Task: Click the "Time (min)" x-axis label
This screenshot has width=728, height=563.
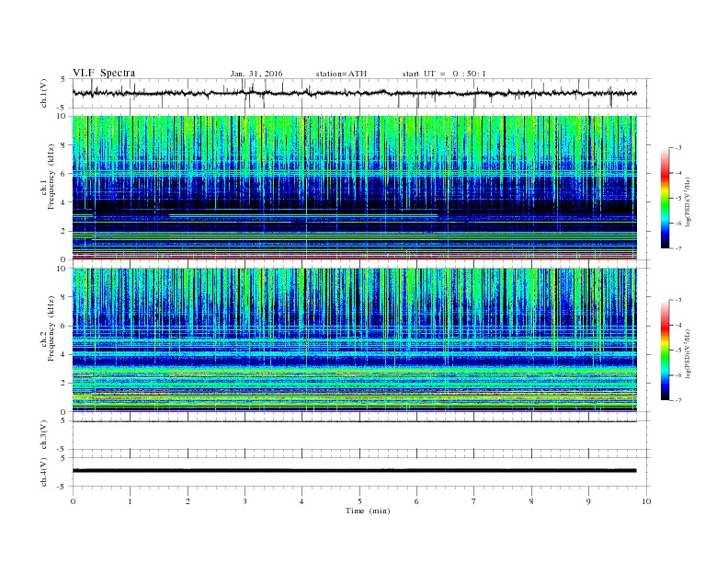Action: click(x=368, y=511)
